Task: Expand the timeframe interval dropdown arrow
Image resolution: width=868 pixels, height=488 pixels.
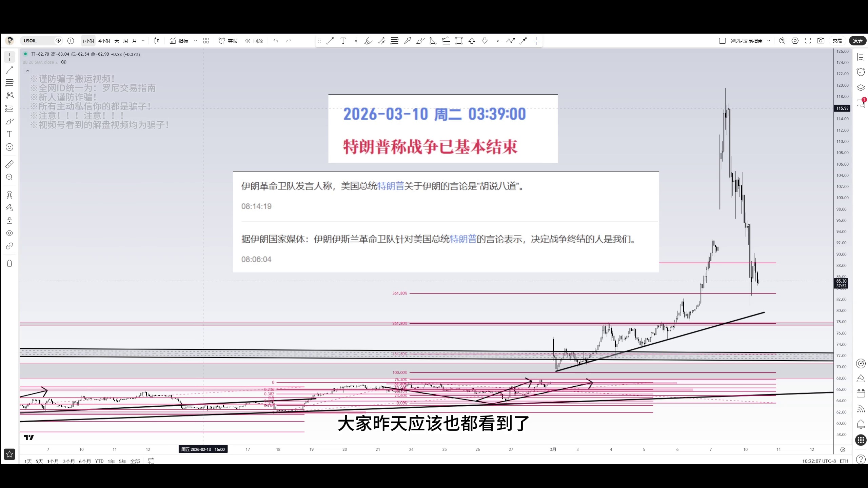Action: pyautogui.click(x=143, y=41)
